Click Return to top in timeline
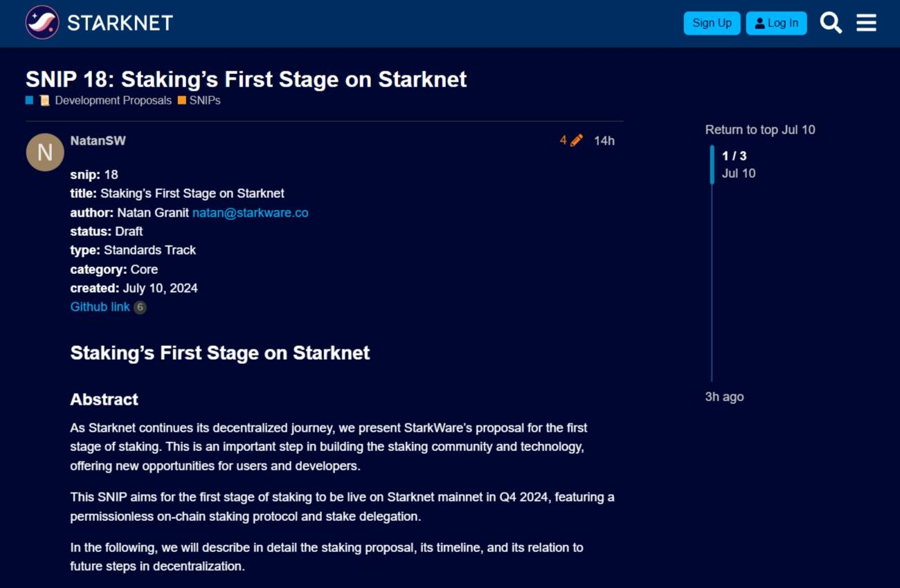Viewport: 900px width, 588px height. pos(741,129)
